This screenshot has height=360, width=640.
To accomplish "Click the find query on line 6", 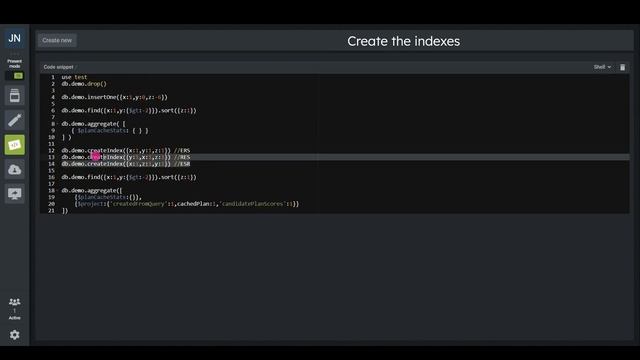I will coord(129,111).
